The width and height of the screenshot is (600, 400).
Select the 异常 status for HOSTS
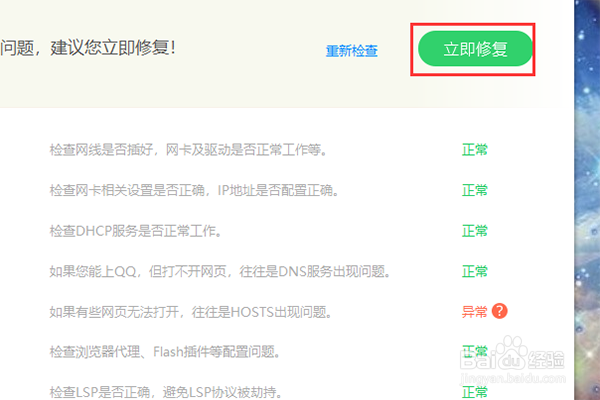point(474,312)
